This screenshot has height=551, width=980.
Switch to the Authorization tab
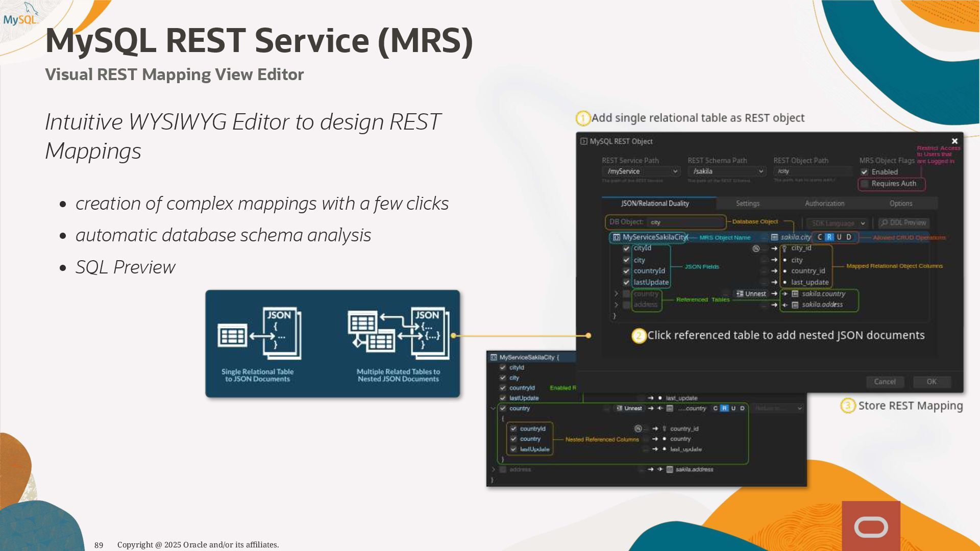pos(824,204)
